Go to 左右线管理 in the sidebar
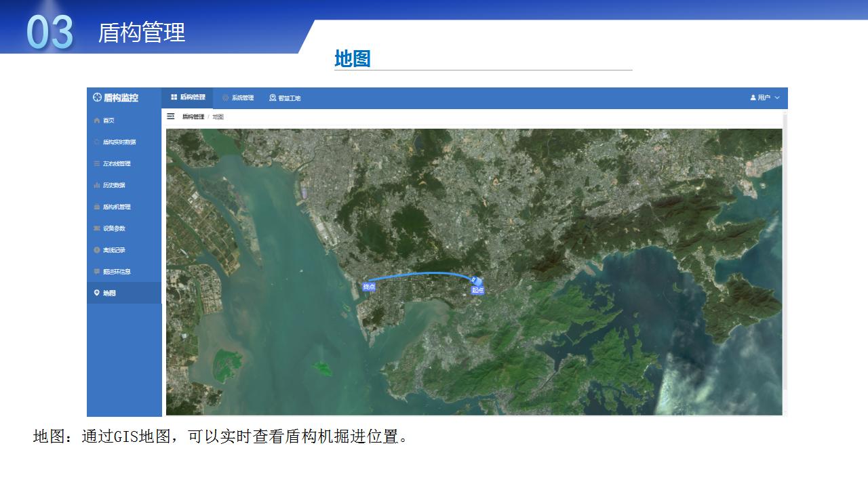Viewport: 868px width, 488px height. (116, 164)
